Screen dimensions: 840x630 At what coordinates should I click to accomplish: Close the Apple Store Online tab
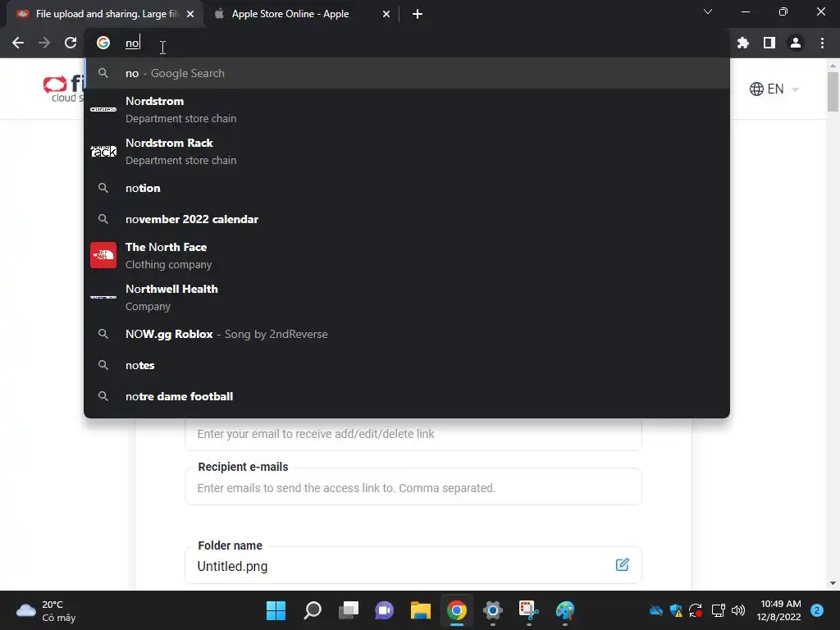pos(386,14)
